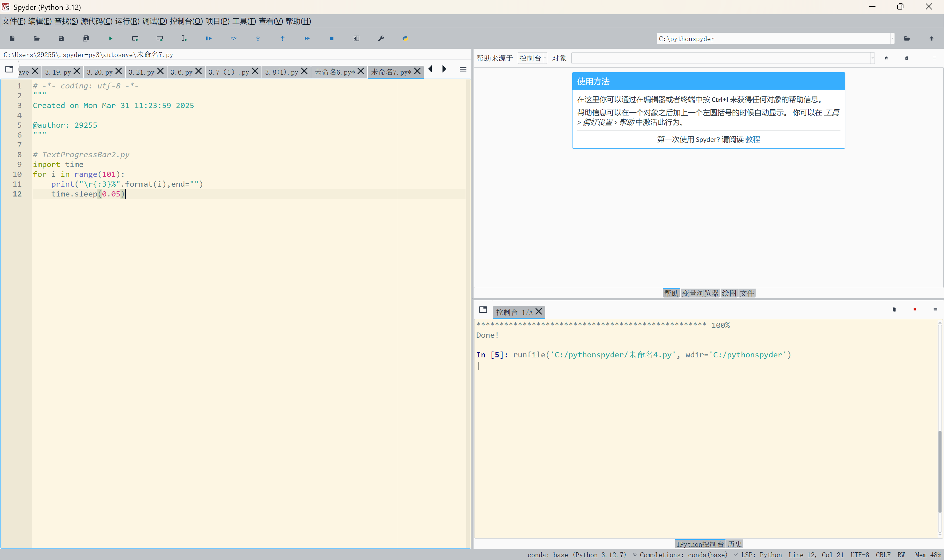
Task: Open the help source 控制台 dropdown
Action: point(532,58)
